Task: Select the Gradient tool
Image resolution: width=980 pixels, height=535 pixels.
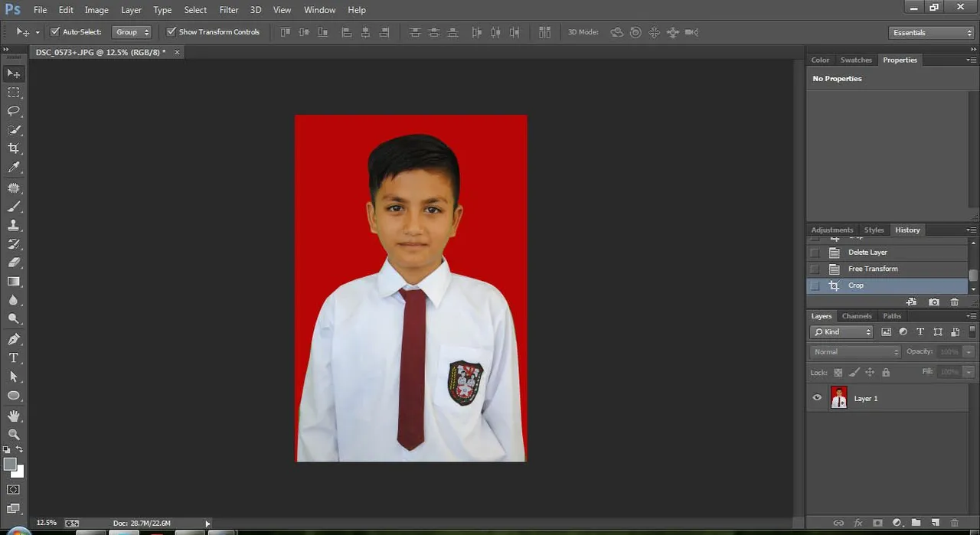Action: pyautogui.click(x=14, y=282)
